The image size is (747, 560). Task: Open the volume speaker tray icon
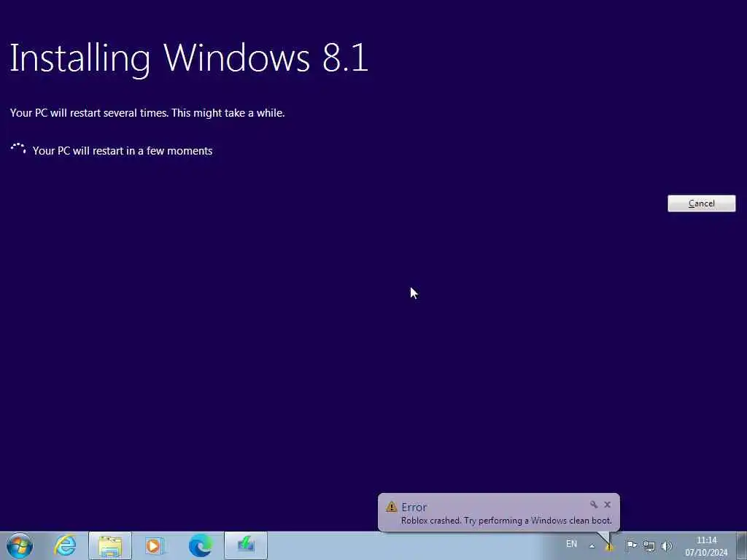tap(667, 545)
